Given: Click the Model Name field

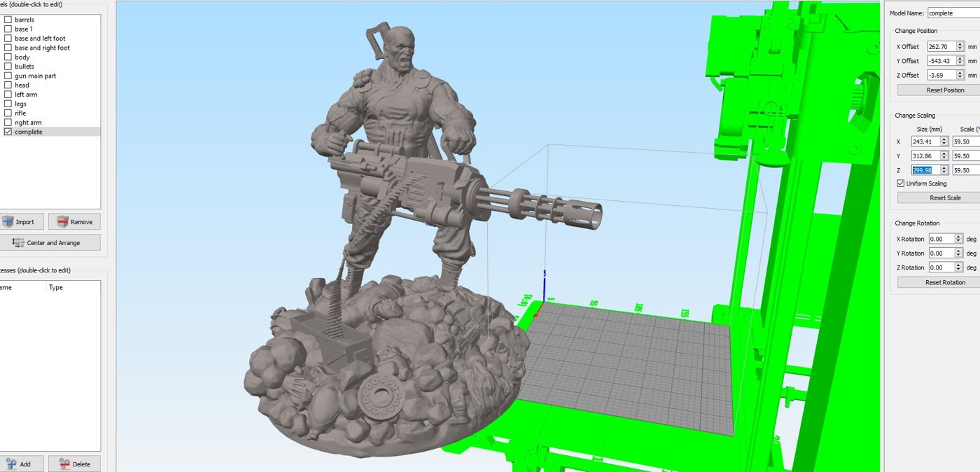Looking at the screenshot, I should click(953, 13).
